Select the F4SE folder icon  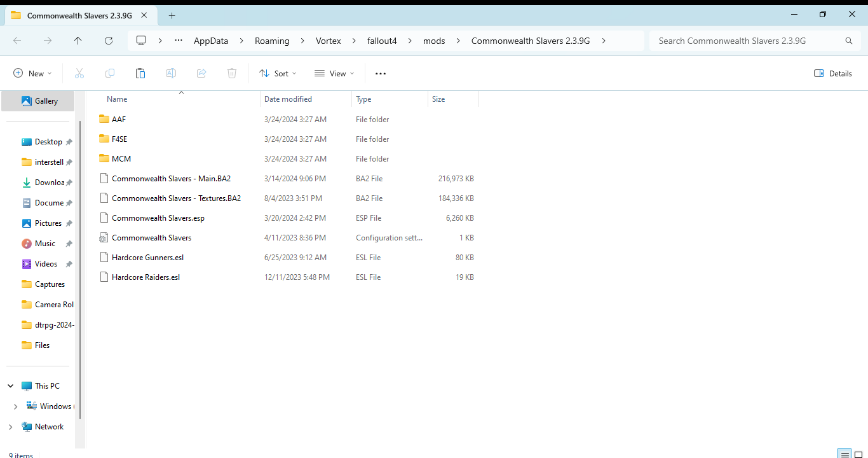pos(104,139)
